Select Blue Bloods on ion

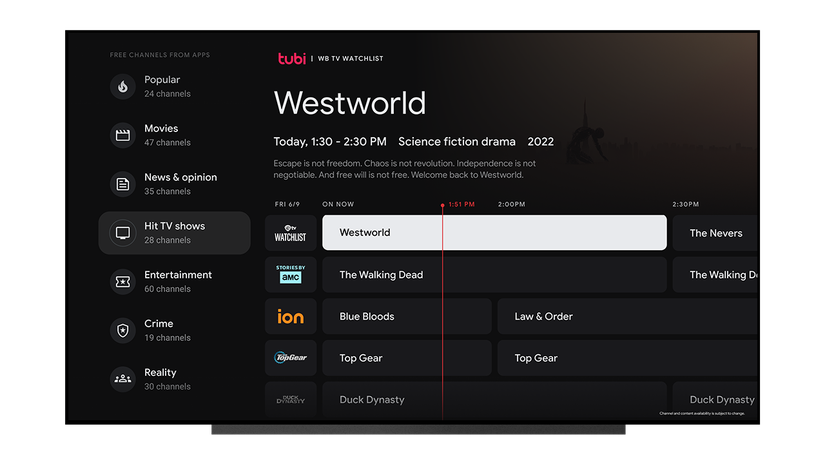point(407,316)
